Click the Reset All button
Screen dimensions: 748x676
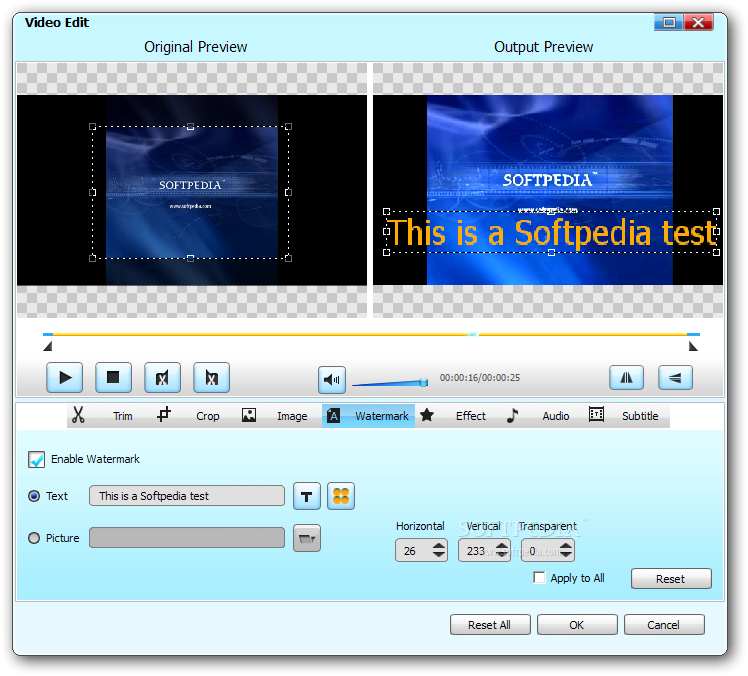click(x=490, y=624)
